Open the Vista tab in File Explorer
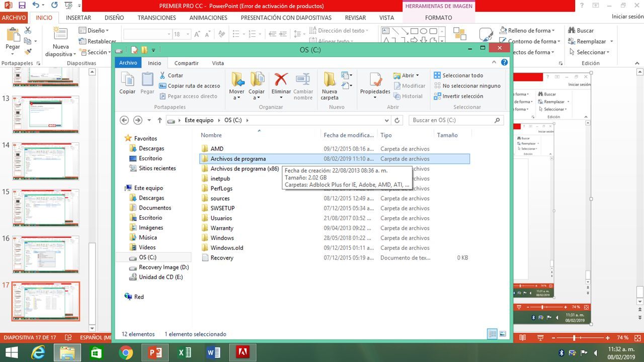The width and height of the screenshot is (644, 362). tap(218, 63)
